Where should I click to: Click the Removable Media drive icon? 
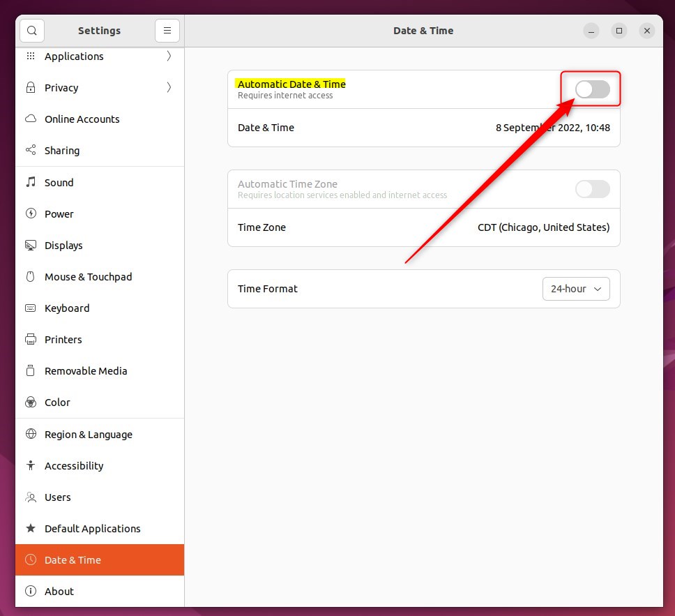31,371
